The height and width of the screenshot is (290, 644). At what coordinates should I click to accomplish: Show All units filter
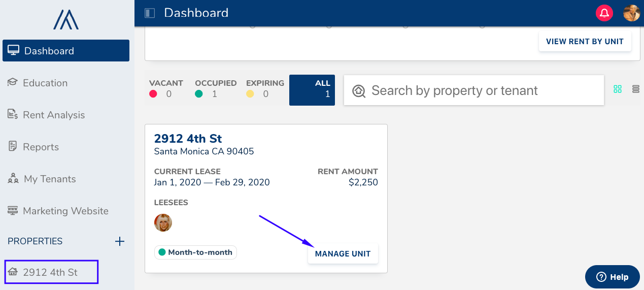coord(312,90)
